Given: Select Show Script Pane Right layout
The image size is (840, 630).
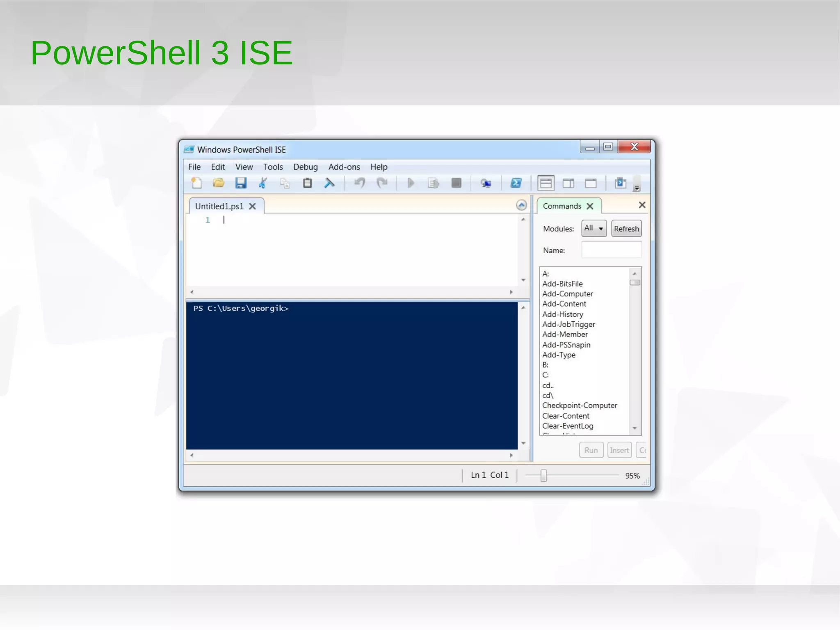Looking at the screenshot, I should [x=568, y=183].
